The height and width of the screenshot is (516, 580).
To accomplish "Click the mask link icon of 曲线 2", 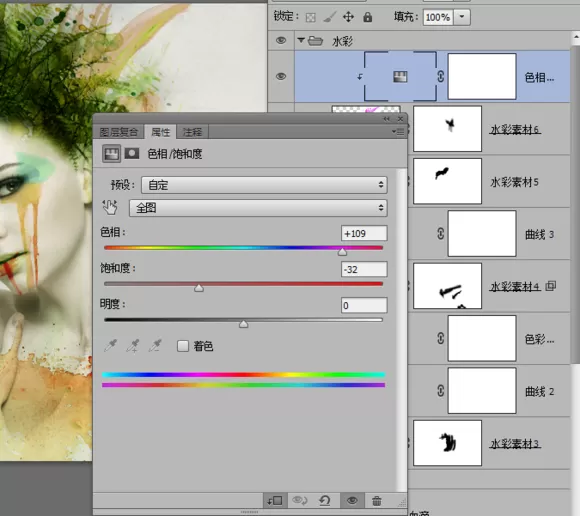I will click(x=441, y=391).
